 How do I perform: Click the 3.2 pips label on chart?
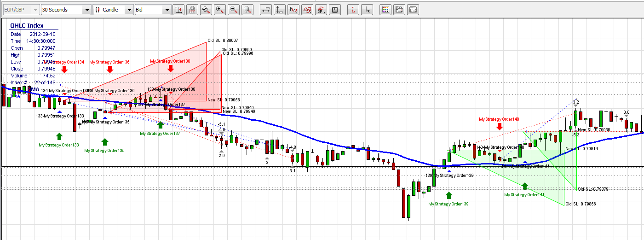pyautogui.click(x=575, y=102)
